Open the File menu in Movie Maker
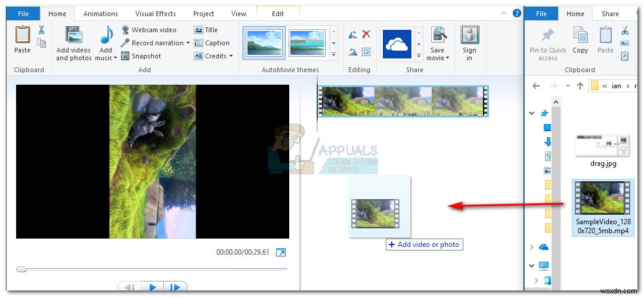Image resolution: width=644 pixels, height=297 pixels. [23, 14]
